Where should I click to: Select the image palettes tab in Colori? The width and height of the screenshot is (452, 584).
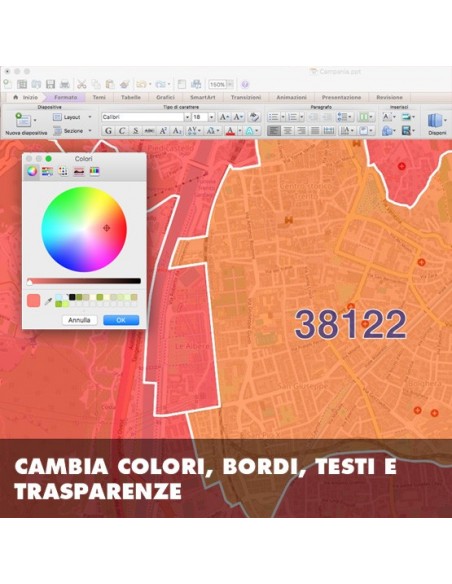tap(79, 171)
